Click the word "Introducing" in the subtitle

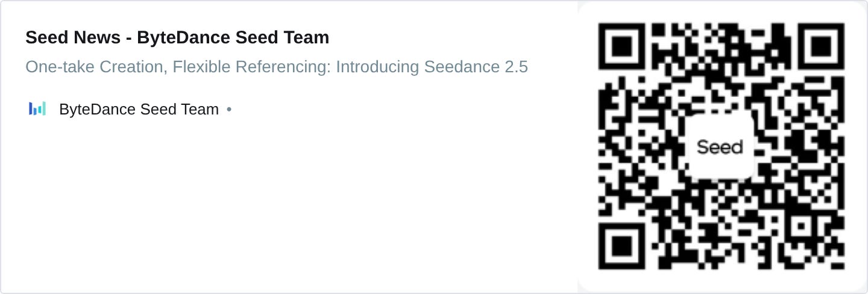click(x=377, y=67)
